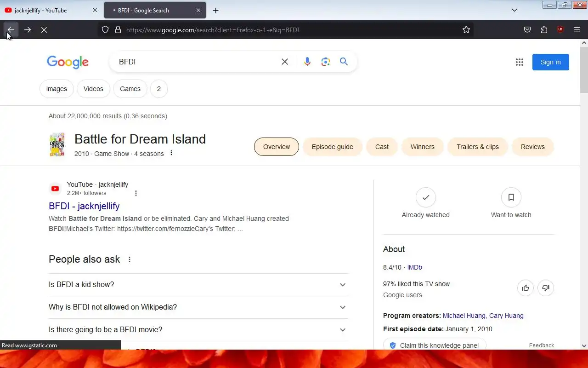
Task: Expand 'Is BFDI a kid show?'
Action: (198, 285)
